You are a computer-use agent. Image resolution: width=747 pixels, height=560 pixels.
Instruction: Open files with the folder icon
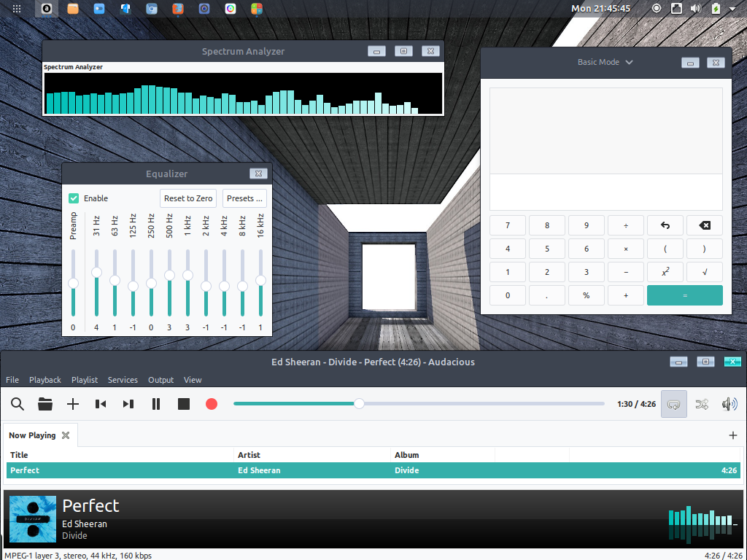tap(45, 404)
